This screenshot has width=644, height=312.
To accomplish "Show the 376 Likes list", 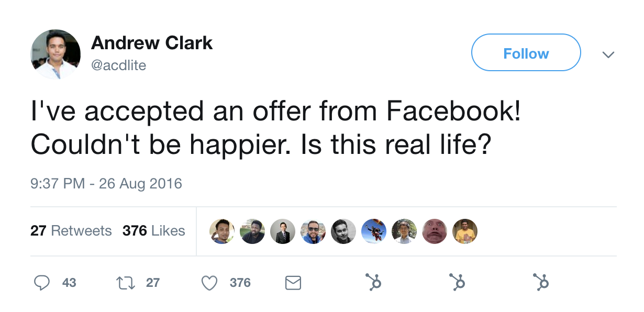I will pyautogui.click(x=153, y=231).
